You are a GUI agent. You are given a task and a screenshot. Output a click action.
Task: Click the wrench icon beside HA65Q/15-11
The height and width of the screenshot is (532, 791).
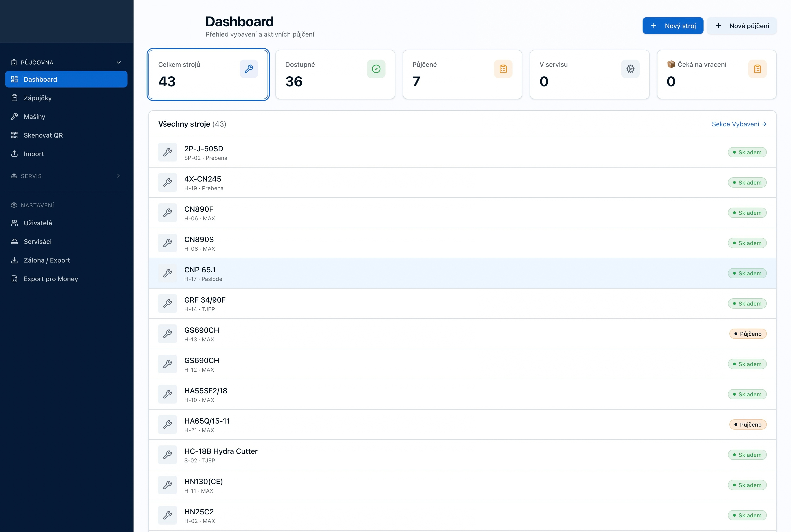(168, 424)
